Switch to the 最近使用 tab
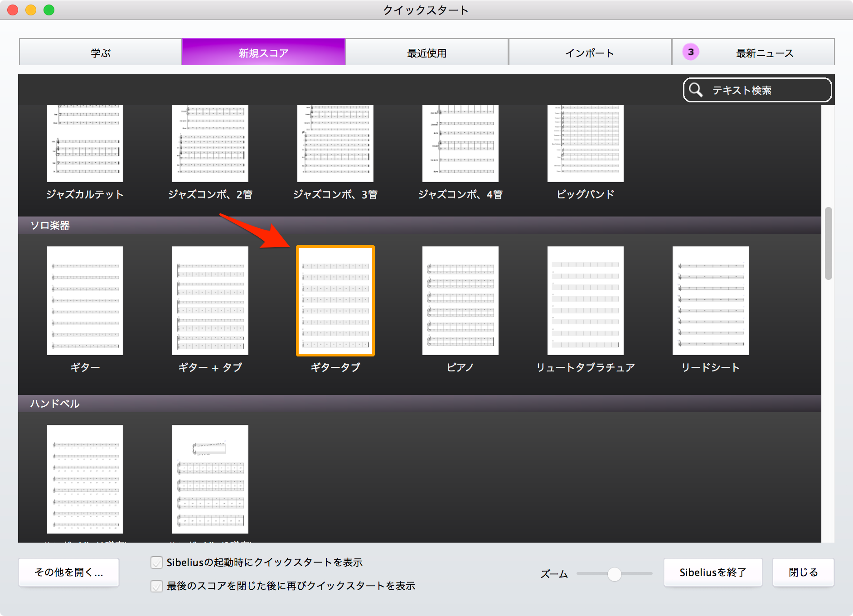Image resolution: width=853 pixels, height=616 pixels. [427, 53]
